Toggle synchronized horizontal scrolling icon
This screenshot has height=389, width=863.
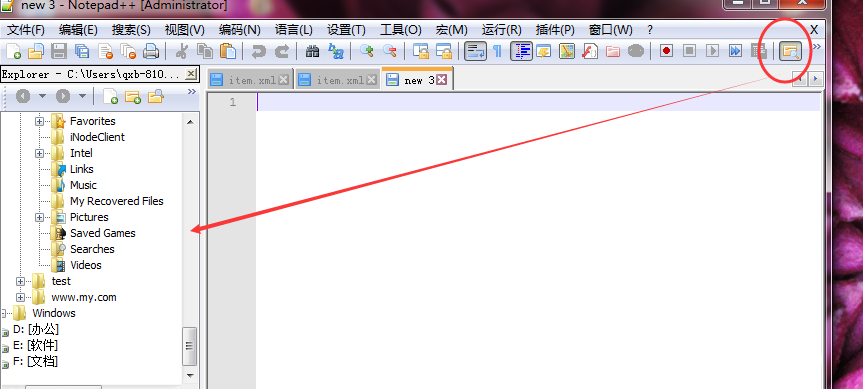point(444,51)
